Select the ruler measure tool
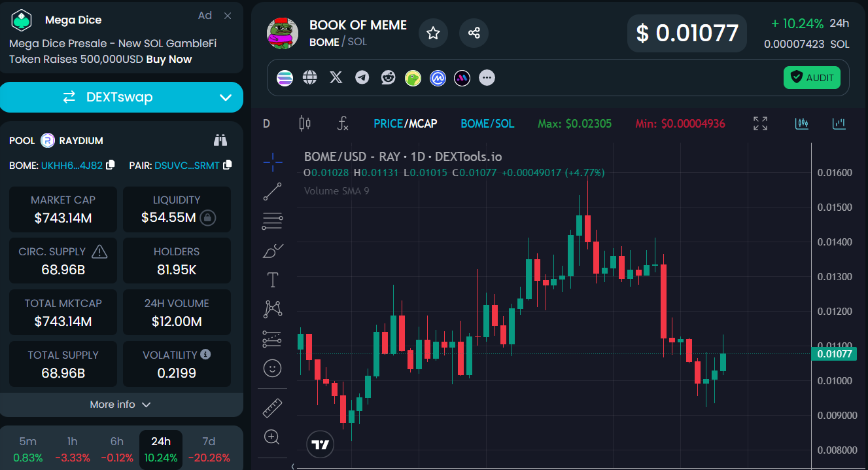This screenshot has width=868, height=470. 272,408
